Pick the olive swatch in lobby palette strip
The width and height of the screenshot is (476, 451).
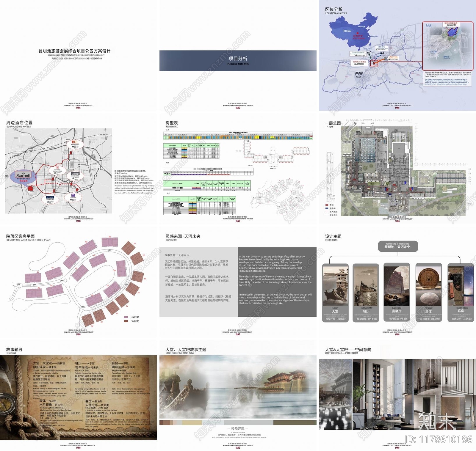295,422
